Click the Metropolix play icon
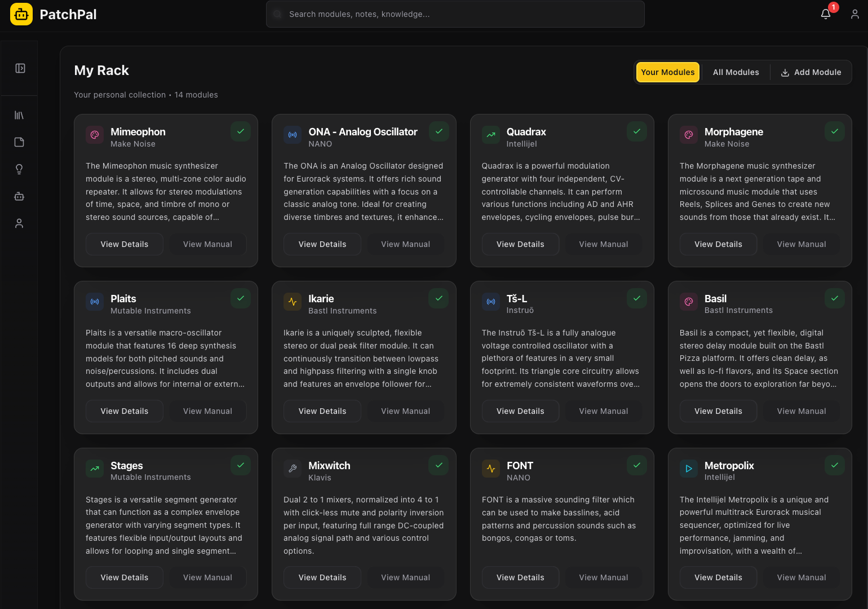Screen dimensions: 868x609 click(x=689, y=469)
